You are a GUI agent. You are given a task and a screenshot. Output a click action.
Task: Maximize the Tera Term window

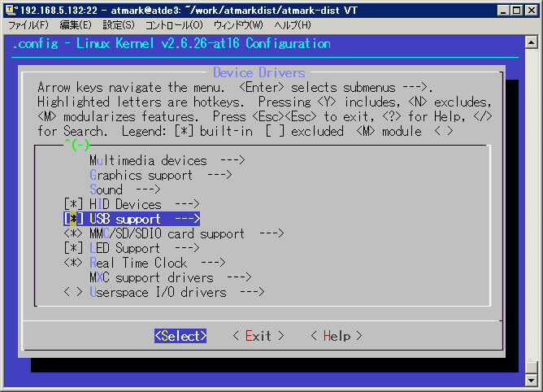pos(516,11)
